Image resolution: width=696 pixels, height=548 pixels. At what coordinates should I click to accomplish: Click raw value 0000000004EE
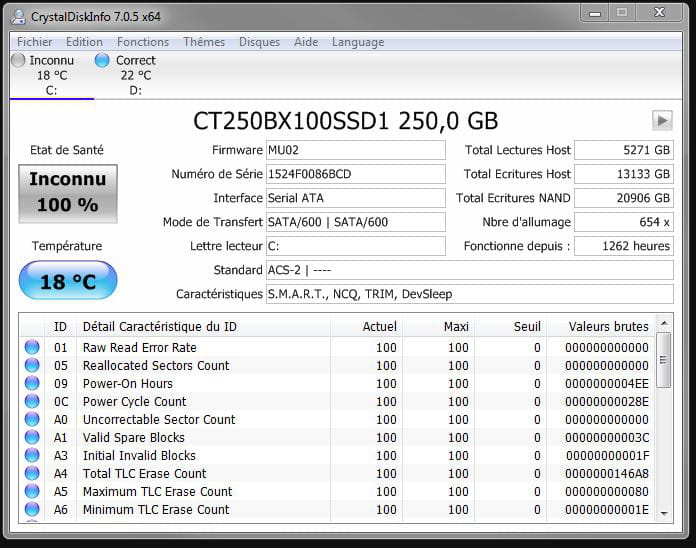point(606,383)
